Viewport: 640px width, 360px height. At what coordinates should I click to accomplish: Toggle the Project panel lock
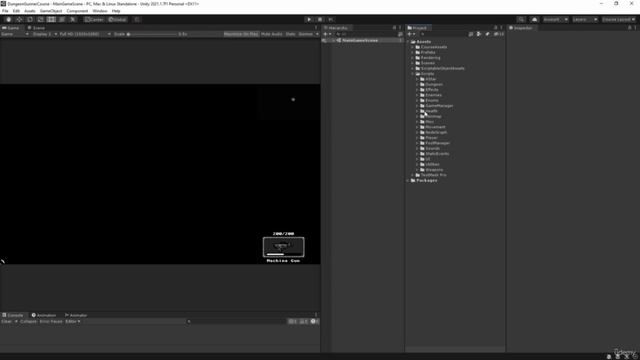(x=496, y=28)
